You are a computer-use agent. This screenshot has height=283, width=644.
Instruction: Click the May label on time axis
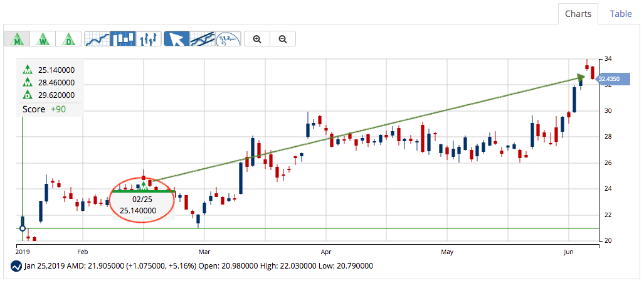(x=447, y=250)
